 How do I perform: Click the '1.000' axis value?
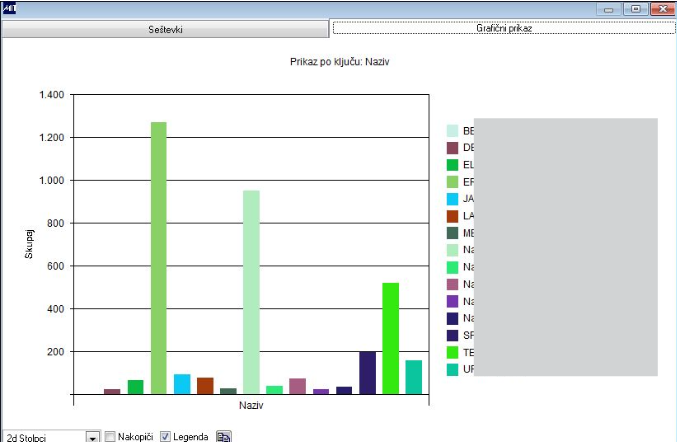click(51, 180)
